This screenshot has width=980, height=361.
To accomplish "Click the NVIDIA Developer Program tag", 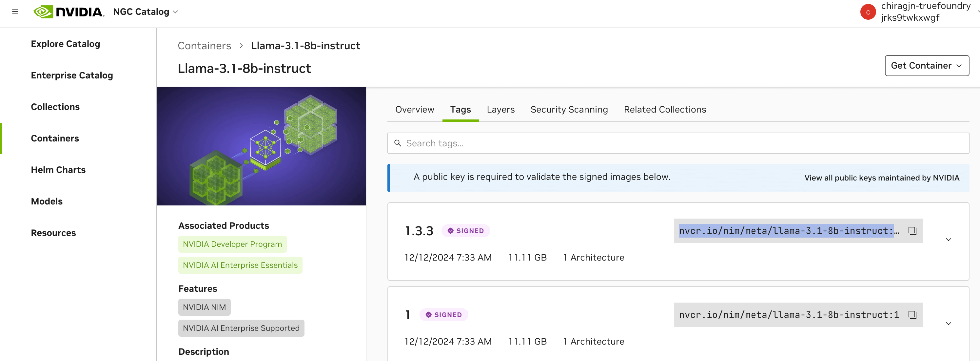I will (232, 244).
